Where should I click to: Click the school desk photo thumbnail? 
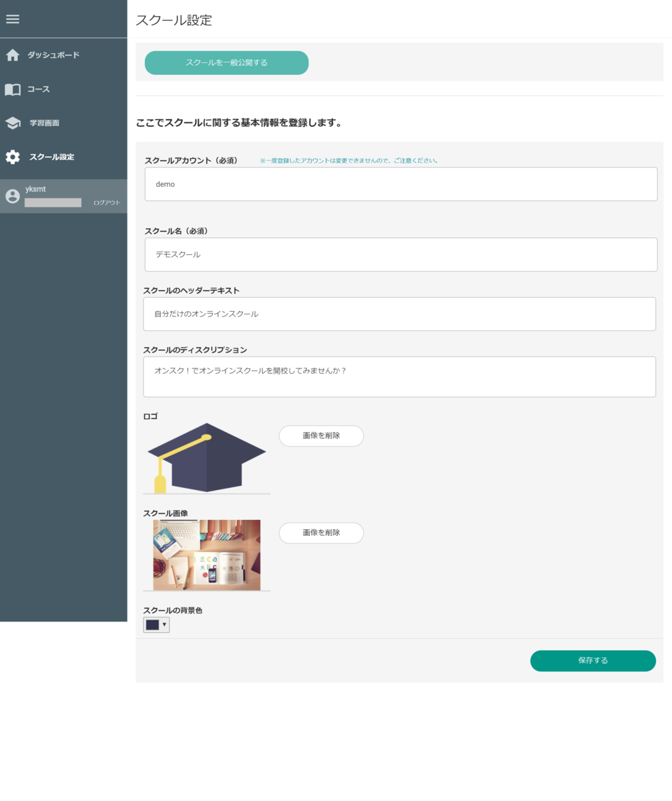(x=207, y=555)
